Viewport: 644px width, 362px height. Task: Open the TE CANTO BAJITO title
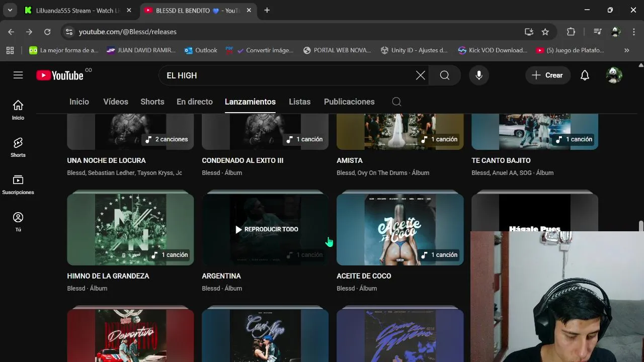[x=501, y=160]
